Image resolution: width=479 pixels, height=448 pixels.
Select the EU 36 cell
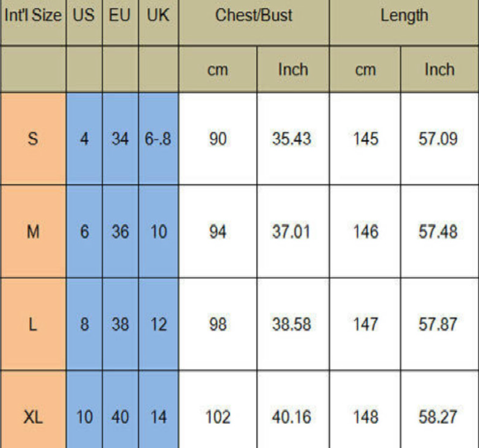120,232
